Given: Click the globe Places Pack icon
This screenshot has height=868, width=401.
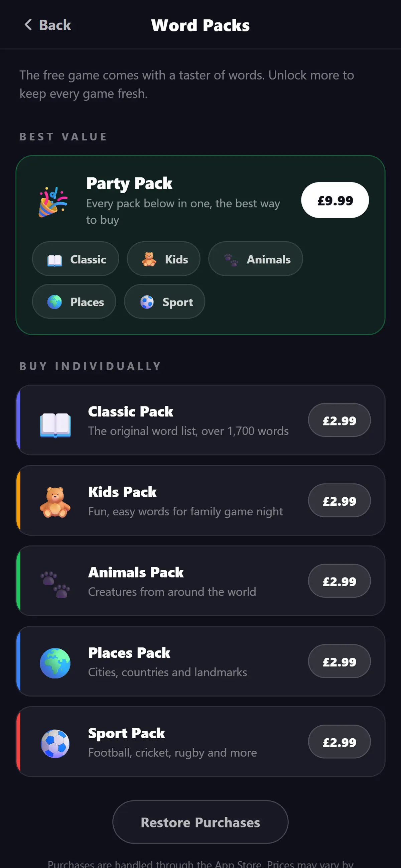Looking at the screenshot, I should (x=55, y=663).
